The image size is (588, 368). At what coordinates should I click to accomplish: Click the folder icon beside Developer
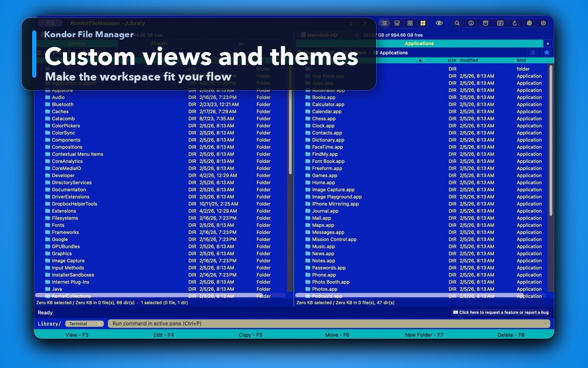click(x=48, y=175)
